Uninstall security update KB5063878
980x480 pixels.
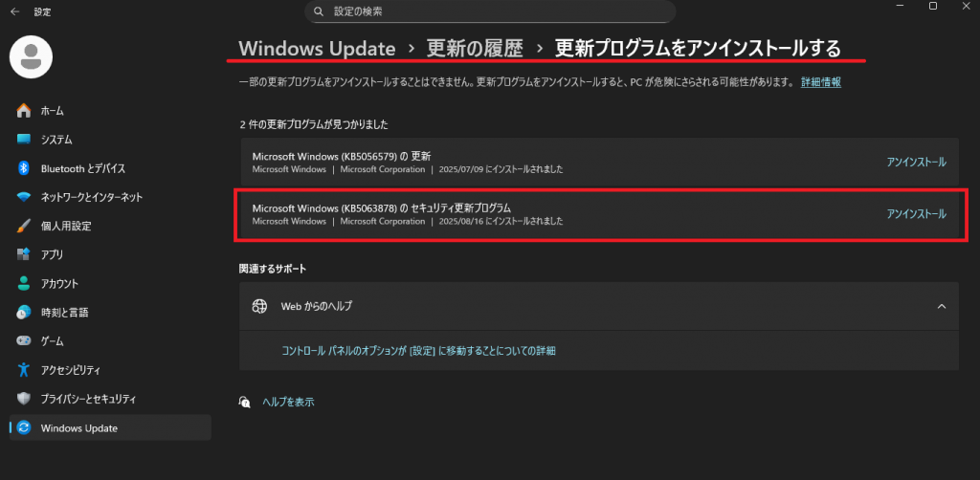[916, 214]
